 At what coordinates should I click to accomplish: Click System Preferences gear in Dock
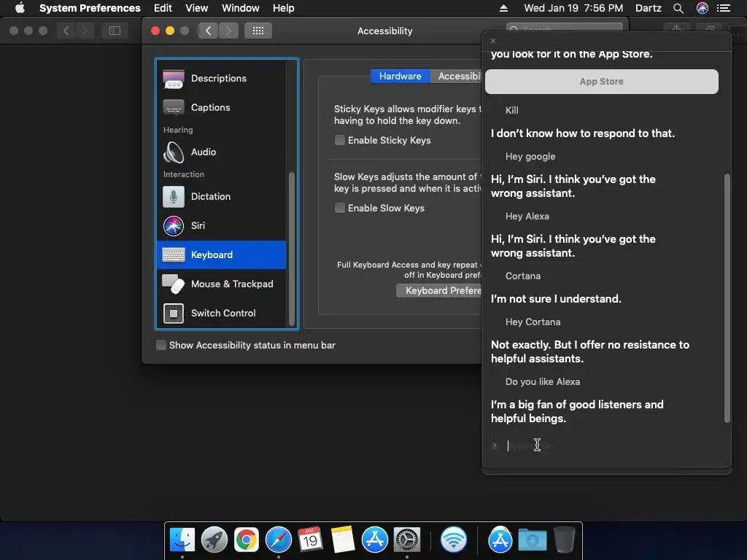click(407, 540)
